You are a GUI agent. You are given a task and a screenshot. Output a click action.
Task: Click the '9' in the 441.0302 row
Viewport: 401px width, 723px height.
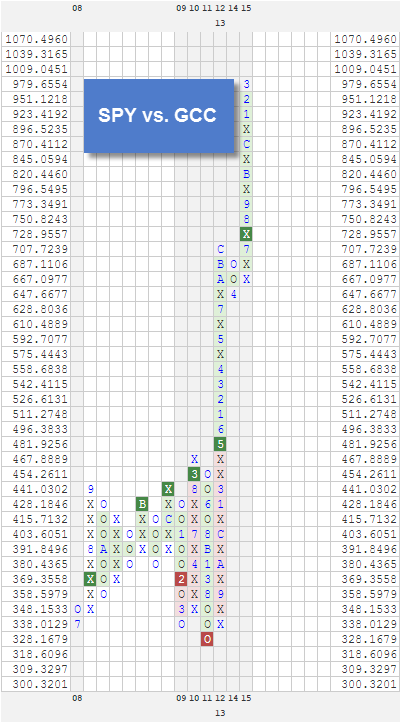pos(90,489)
